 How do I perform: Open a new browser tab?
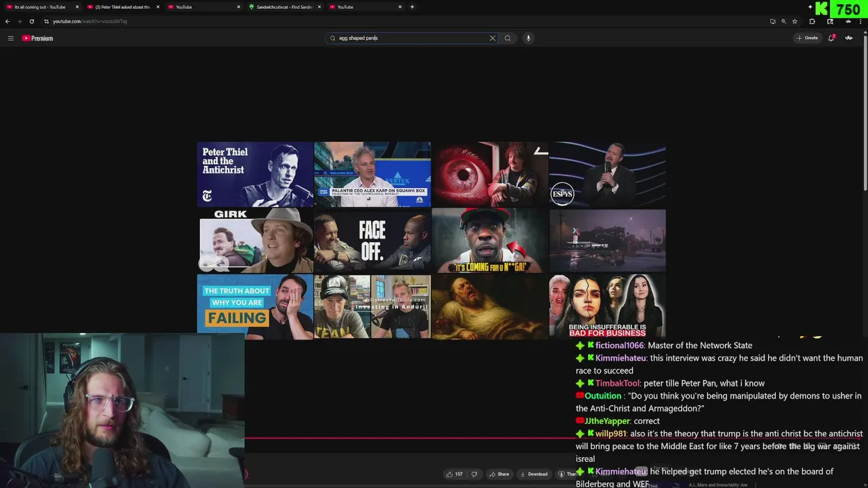pyautogui.click(x=412, y=7)
